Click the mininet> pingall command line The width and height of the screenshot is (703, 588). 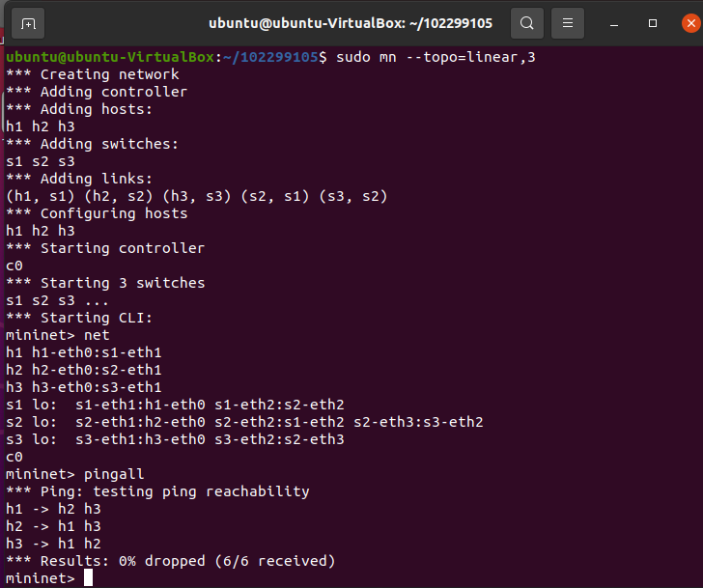(x=70, y=474)
